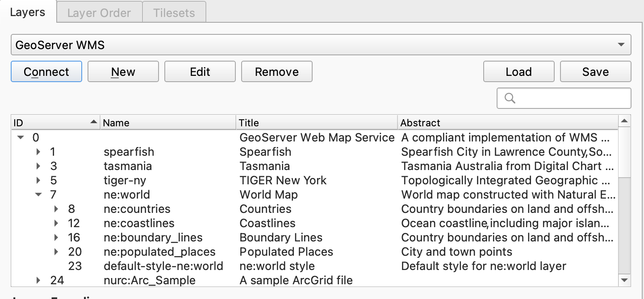Screen dimensions: 644x299
Task: Collapse the ne:world layer group
Action: click(x=38, y=195)
